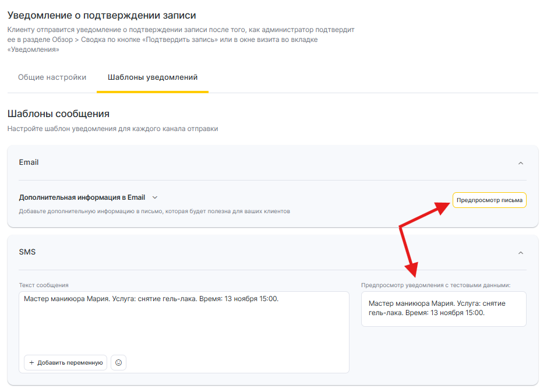Click the Настройте шаблон уведомления subtitle text
This screenshot has width=547, height=392.
pos(112,129)
